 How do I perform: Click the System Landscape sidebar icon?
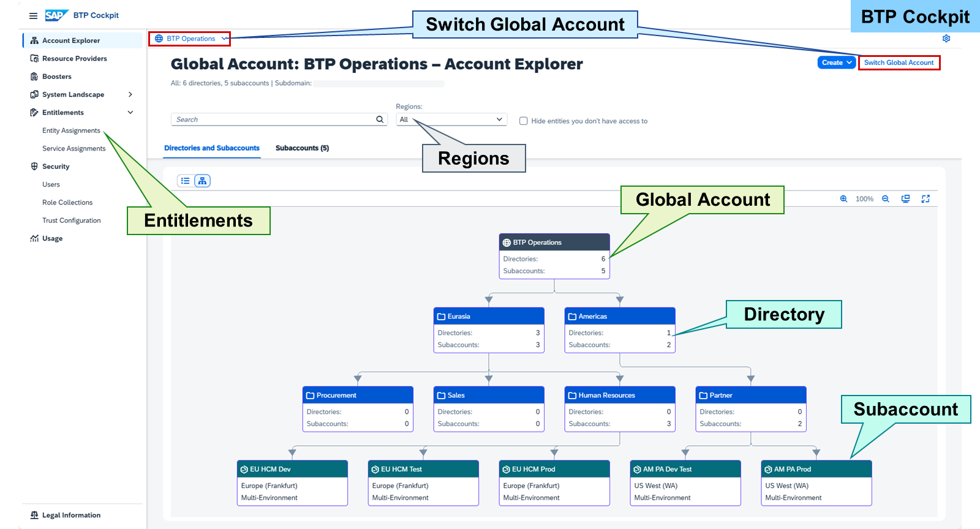tap(34, 94)
